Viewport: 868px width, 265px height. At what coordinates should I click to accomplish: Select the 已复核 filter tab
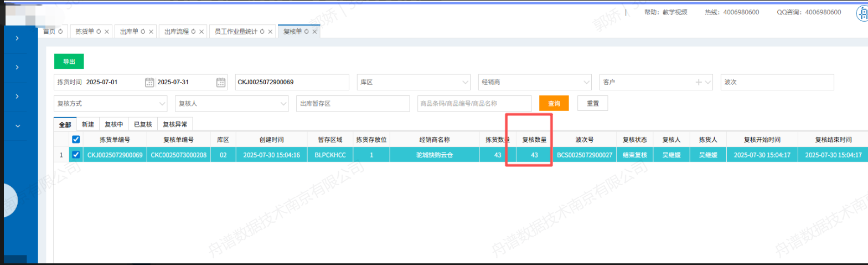click(x=143, y=125)
